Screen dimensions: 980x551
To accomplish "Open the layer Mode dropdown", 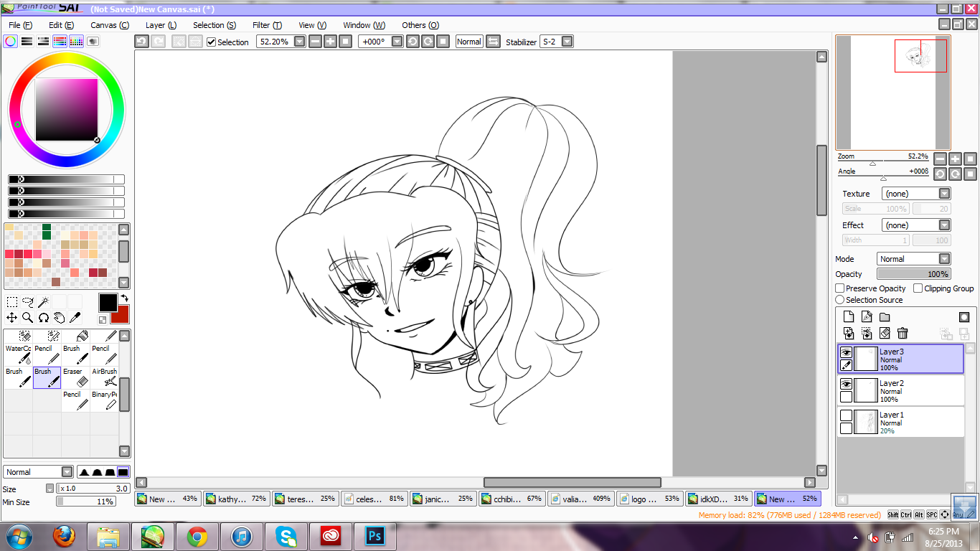I will 945,259.
